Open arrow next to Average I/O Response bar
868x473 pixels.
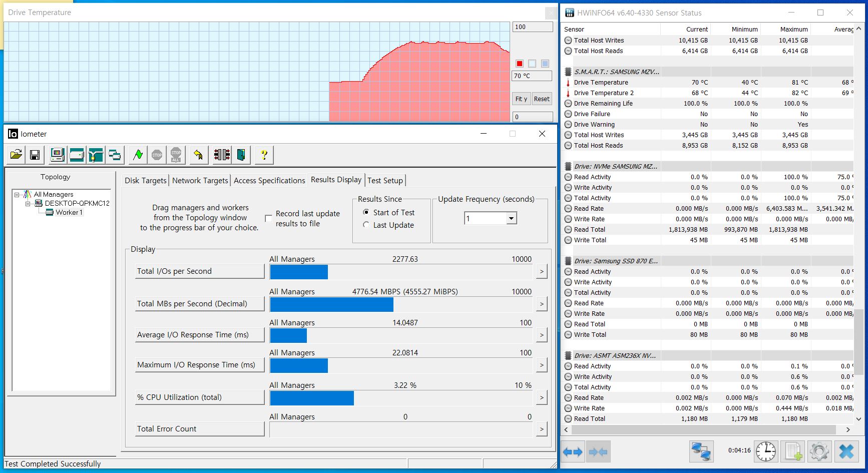point(541,335)
